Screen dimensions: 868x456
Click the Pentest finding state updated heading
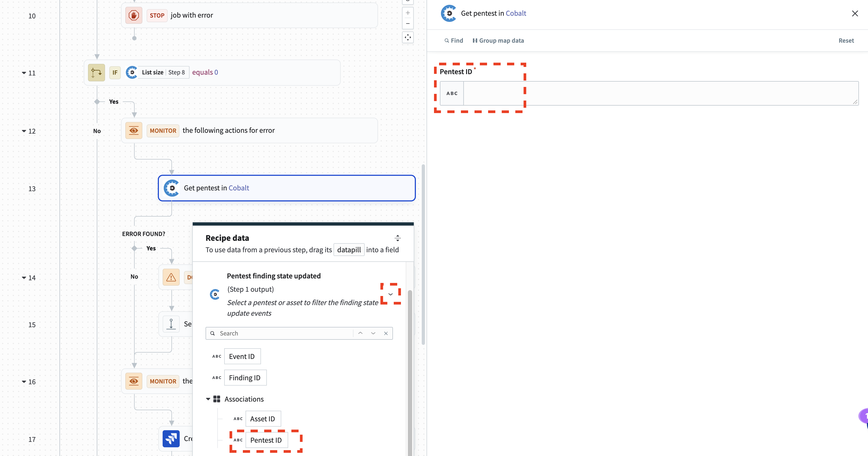[274, 276]
